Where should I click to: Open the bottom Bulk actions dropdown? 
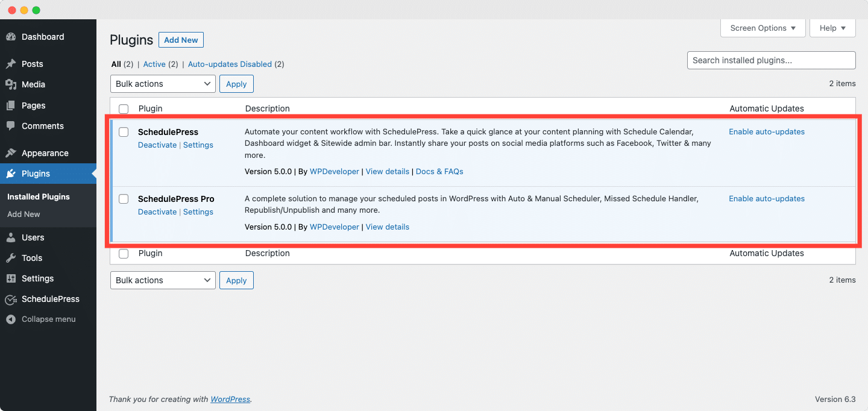(163, 280)
